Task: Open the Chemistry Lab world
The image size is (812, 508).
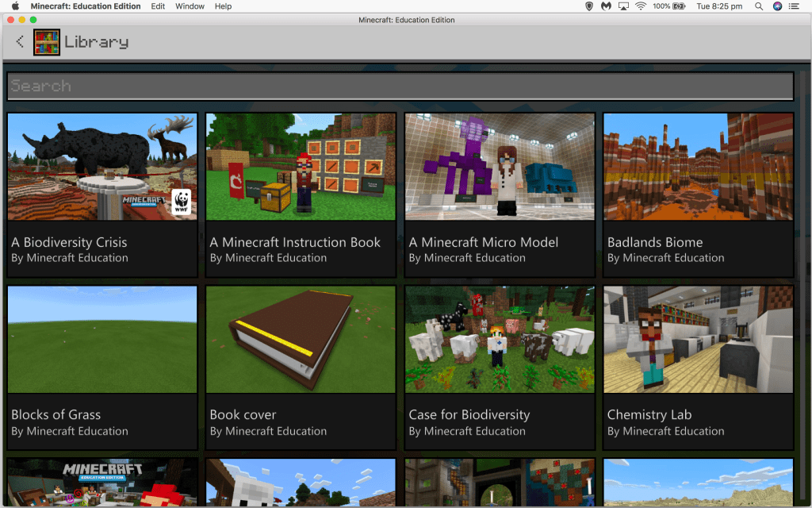Action: tap(698, 340)
